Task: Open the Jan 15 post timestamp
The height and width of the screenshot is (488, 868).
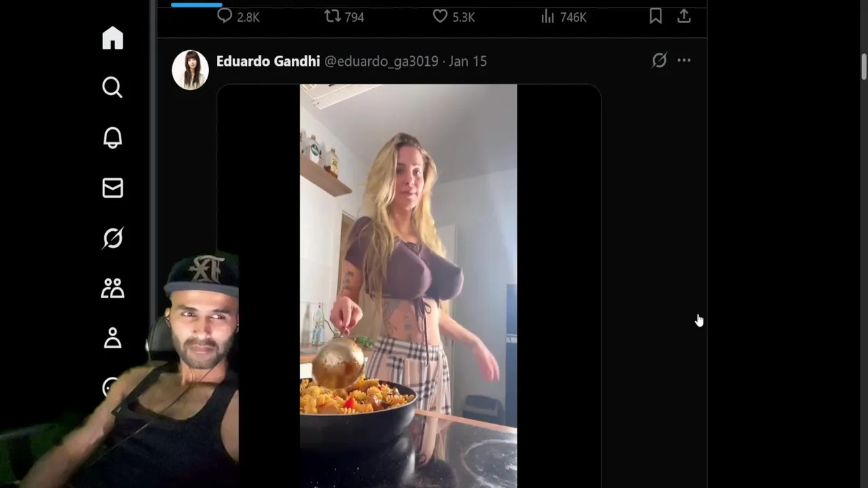Action: coord(468,61)
